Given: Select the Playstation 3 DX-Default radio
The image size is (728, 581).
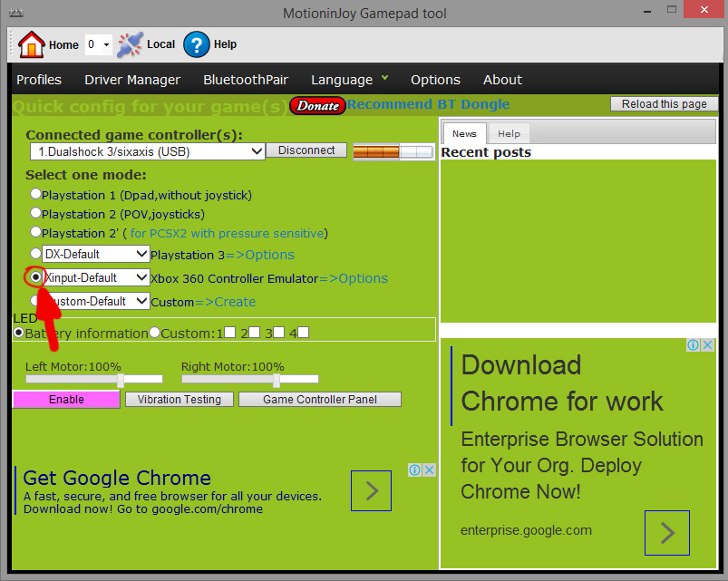Looking at the screenshot, I should click(35, 254).
